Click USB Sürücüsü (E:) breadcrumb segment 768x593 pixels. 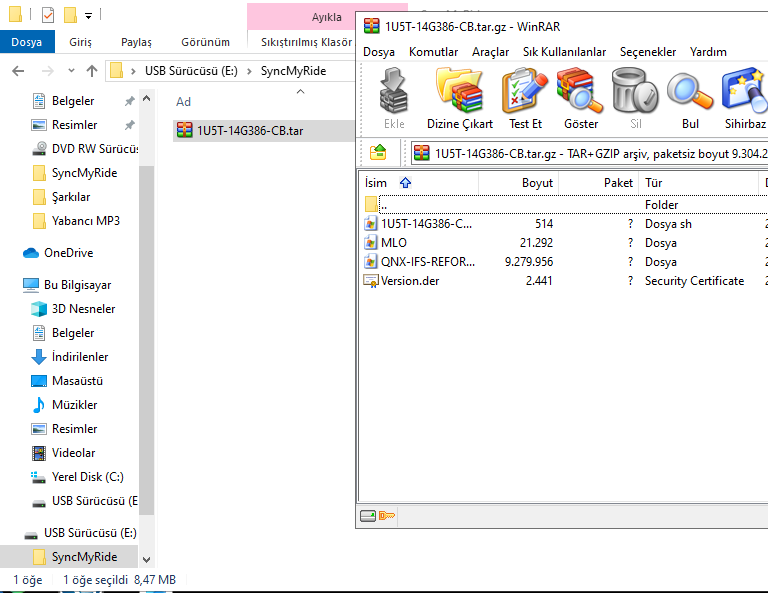click(x=191, y=71)
